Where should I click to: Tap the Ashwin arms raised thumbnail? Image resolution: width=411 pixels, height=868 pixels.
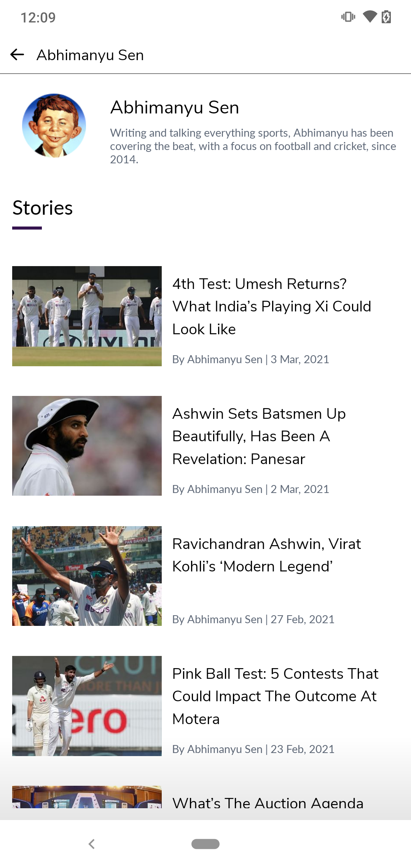[87, 576]
